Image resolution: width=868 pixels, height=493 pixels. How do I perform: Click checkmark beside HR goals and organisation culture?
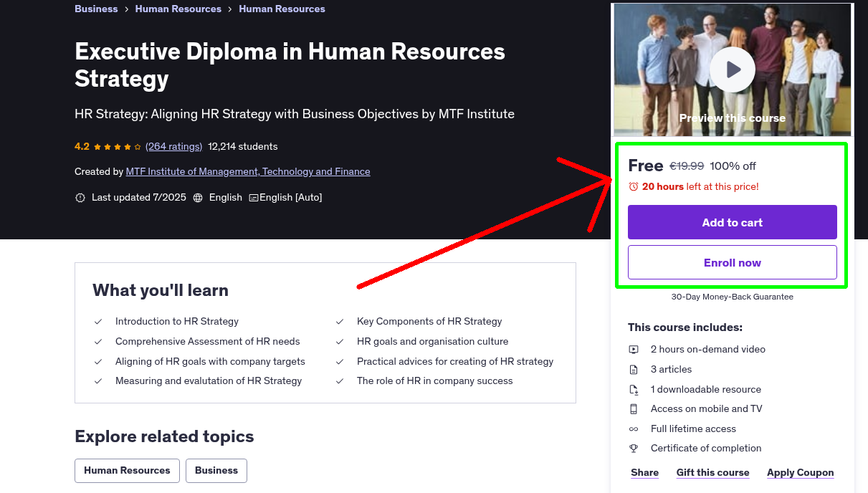(x=340, y=342)
